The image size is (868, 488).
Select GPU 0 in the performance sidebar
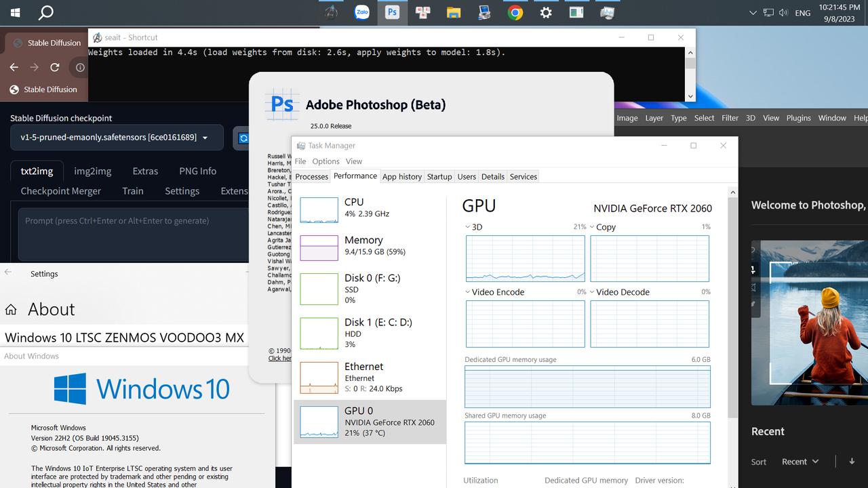[x=370, y=422]
